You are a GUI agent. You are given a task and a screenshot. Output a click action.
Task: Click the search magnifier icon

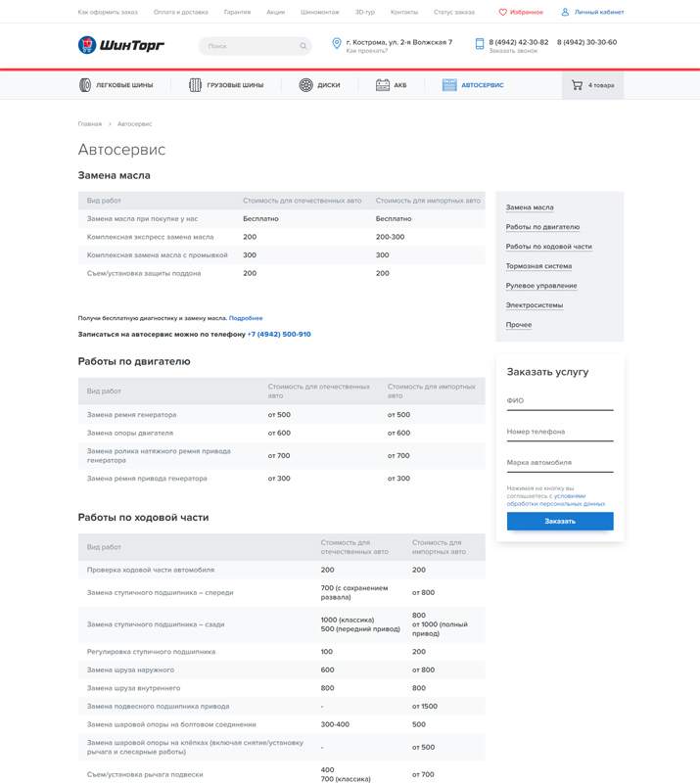(x=303, y=46)
